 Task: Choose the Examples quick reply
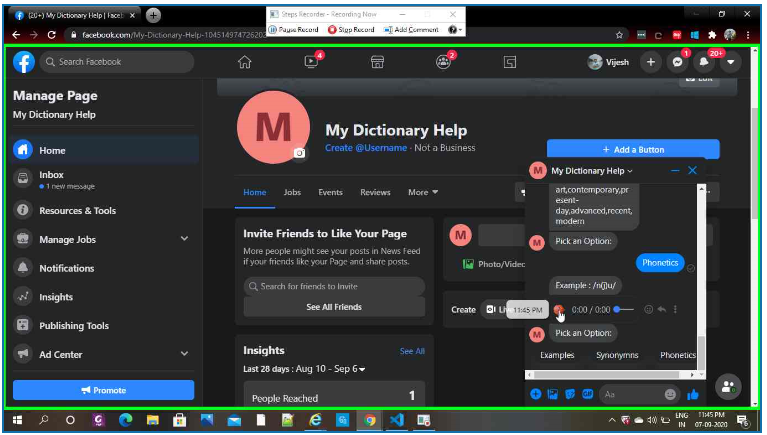click(557, 355)
